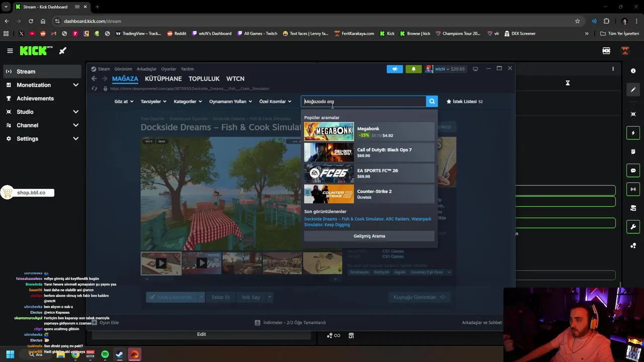Open the Özel Kısımlar dropdown
644x362 pixels.
tap(275, 102)
